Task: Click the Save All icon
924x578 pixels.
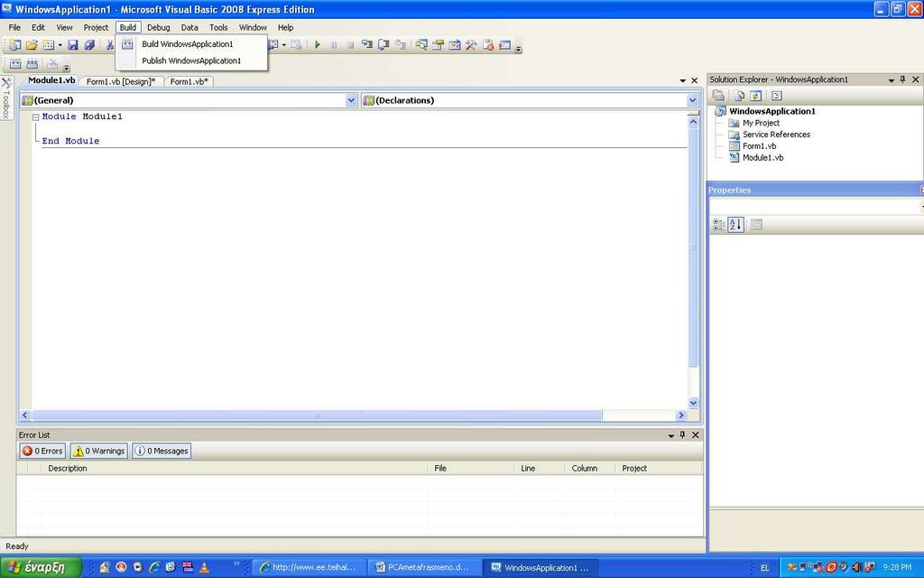Action: click(x=89, y=45)
